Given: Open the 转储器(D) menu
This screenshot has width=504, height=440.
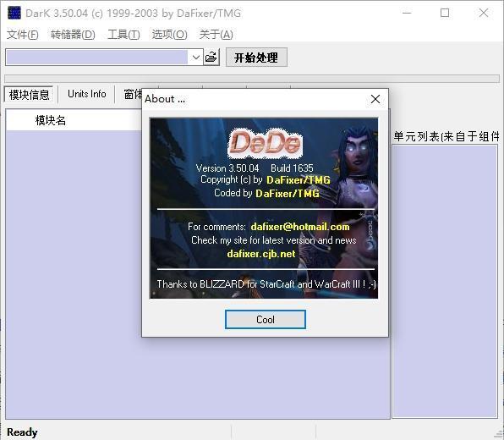Looking at the screenshot, I should click(x=73, y=35).
